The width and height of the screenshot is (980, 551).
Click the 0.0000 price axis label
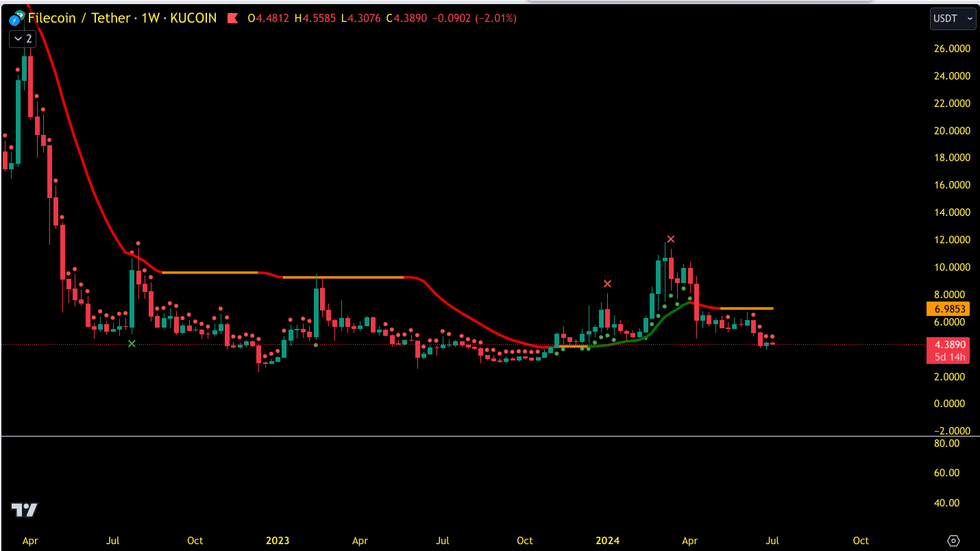point(951,404)
